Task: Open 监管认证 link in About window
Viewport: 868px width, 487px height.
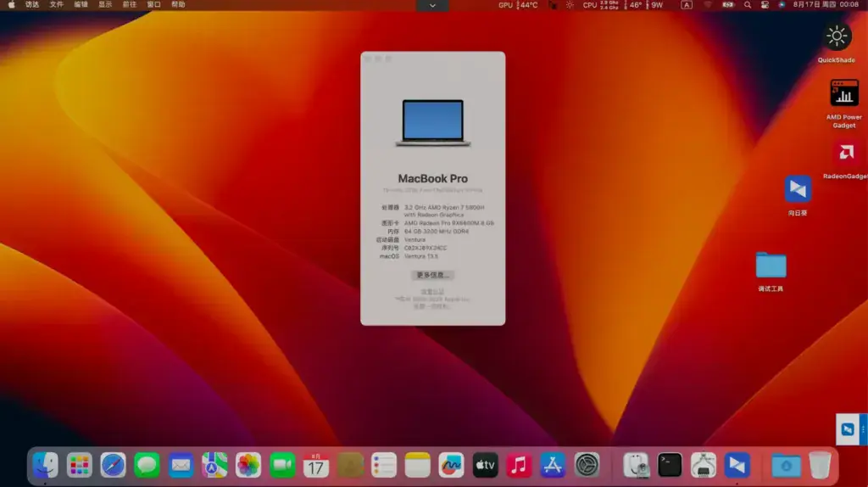Action: 432,291
